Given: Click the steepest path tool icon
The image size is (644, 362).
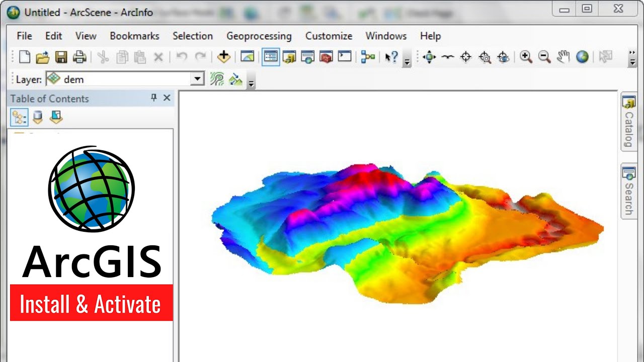Looking at the screenshot, I should pyautogui.click(x=235, y=79).
